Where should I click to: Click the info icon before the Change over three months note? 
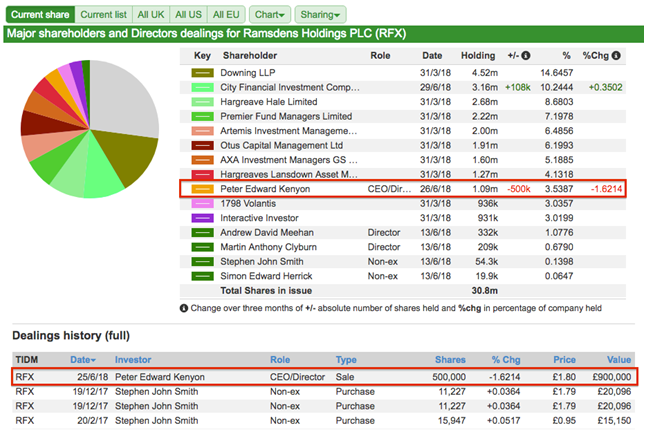(184, 308)
